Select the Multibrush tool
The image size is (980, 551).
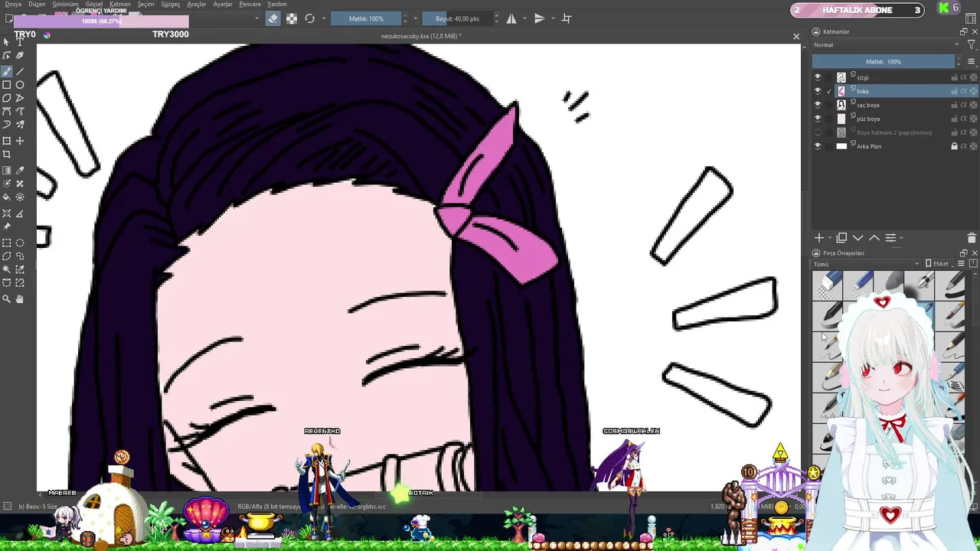click(20, 125)
